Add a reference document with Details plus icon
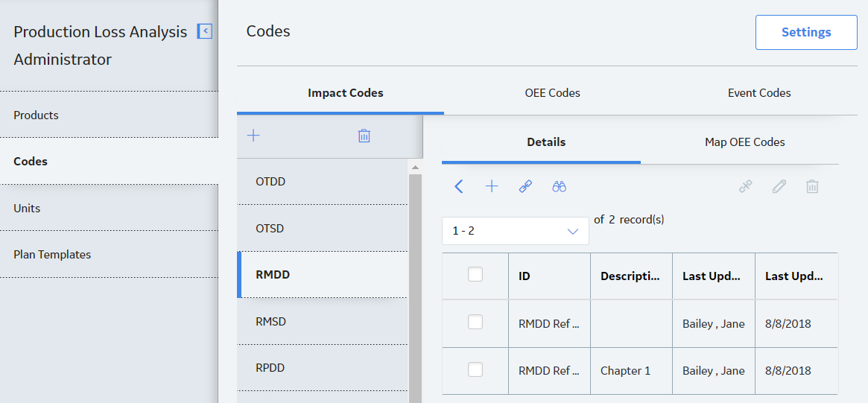 492,186
